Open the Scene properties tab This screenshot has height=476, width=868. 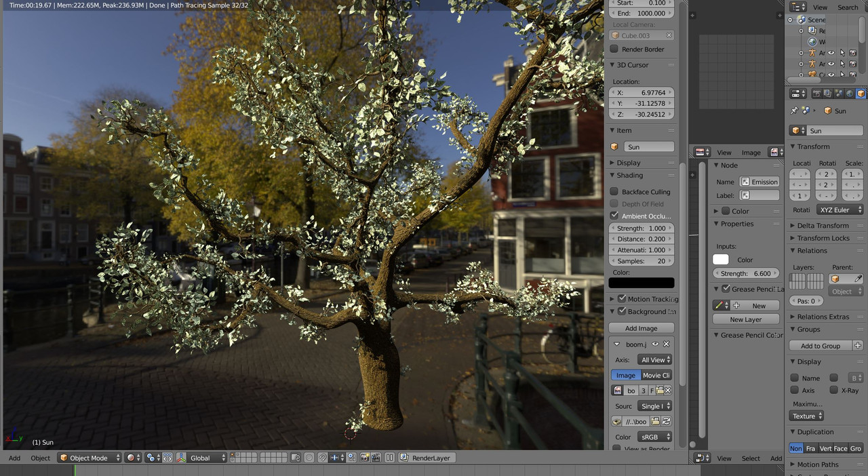click(839, 94)
